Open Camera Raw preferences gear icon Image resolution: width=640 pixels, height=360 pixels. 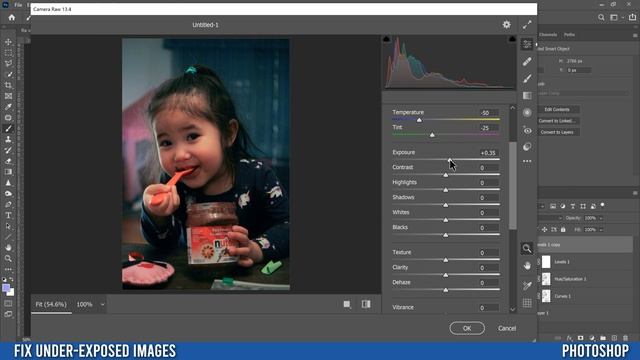(507, 24)
